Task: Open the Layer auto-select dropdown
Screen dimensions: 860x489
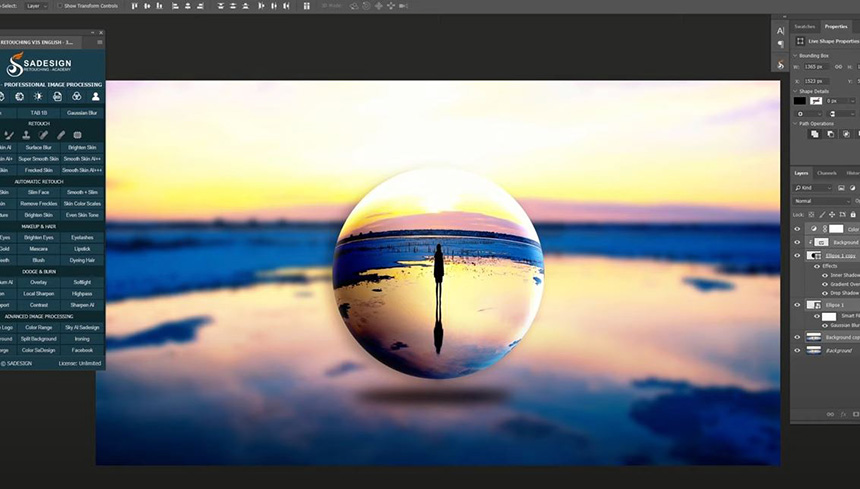Action: [x=37, y=6]
